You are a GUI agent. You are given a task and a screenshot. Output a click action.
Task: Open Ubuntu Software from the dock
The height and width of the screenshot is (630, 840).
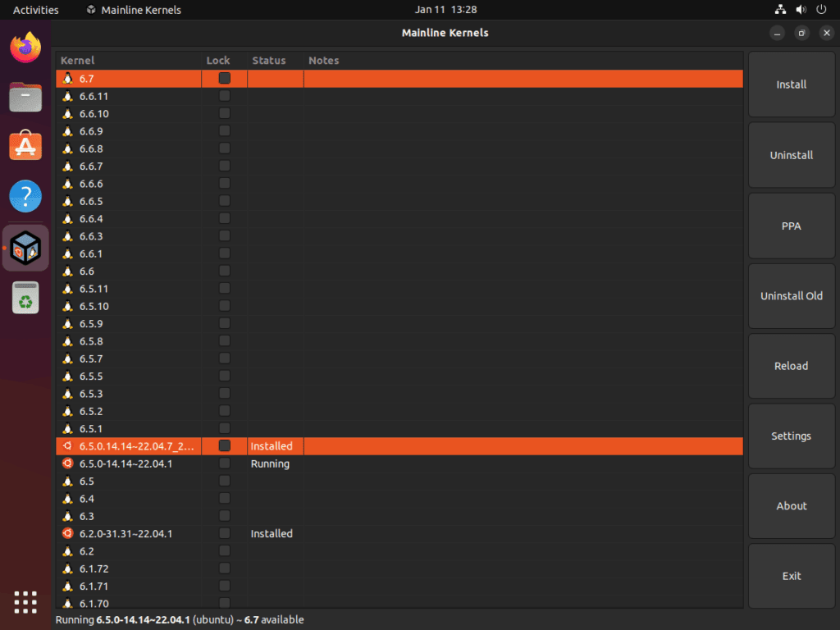25,145
